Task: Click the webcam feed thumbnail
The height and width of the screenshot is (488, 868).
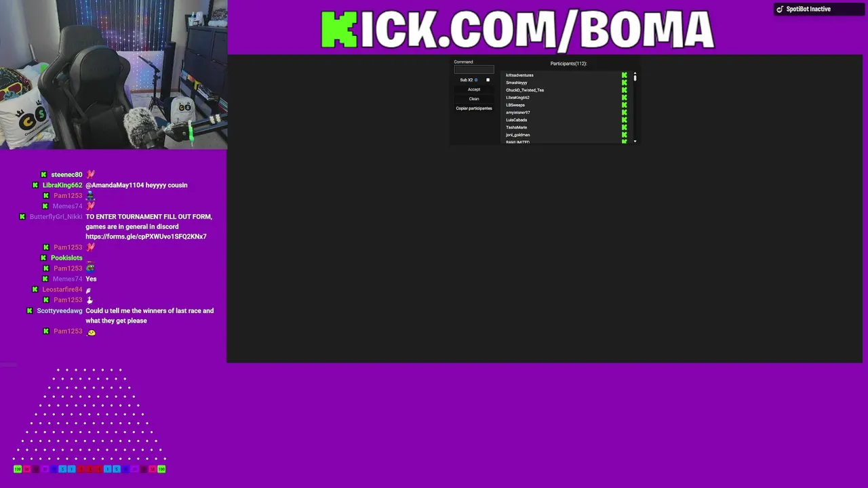Action: pyautogui.click(x=113, y=75)
